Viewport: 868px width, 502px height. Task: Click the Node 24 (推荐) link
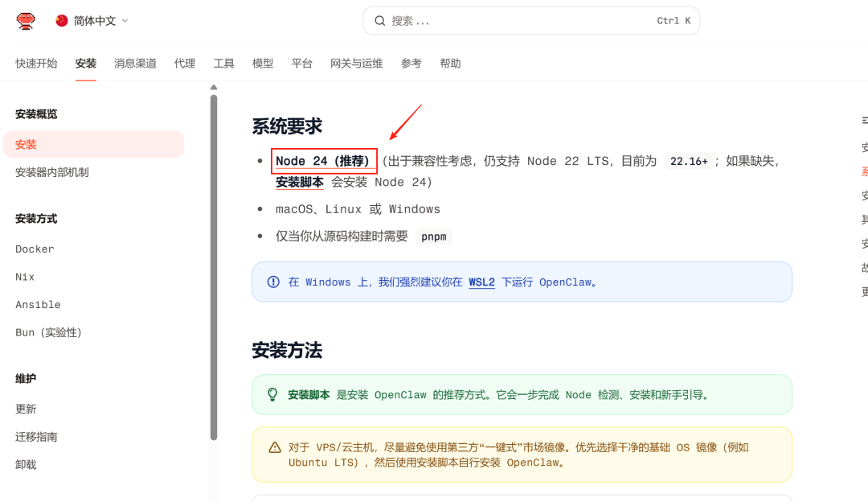pyautogui.click(x=323, y=161)
